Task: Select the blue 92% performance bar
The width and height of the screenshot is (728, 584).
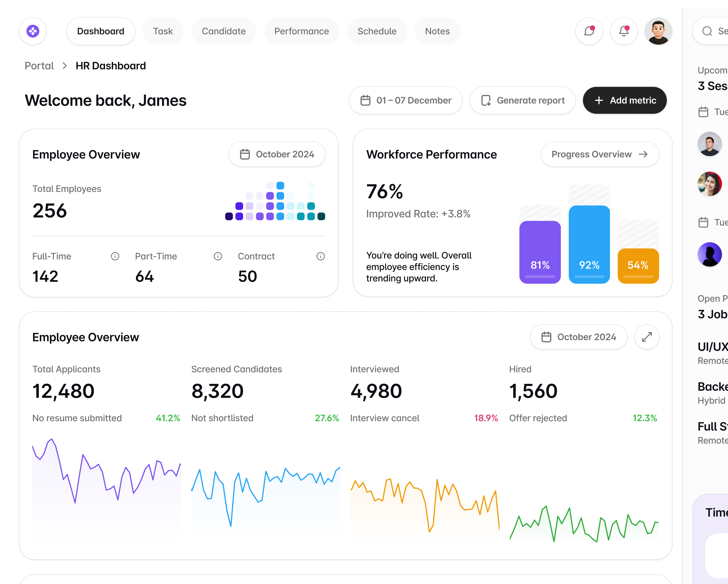Action: [x=589, y=244]
